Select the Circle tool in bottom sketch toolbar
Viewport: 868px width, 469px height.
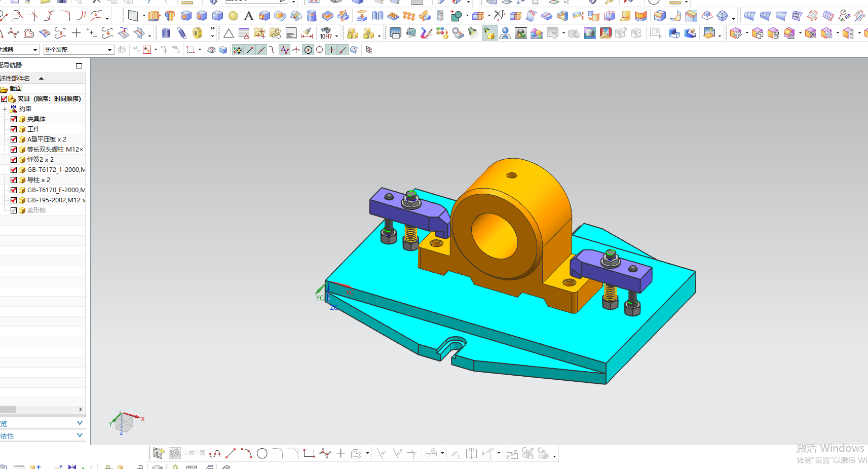262,453
